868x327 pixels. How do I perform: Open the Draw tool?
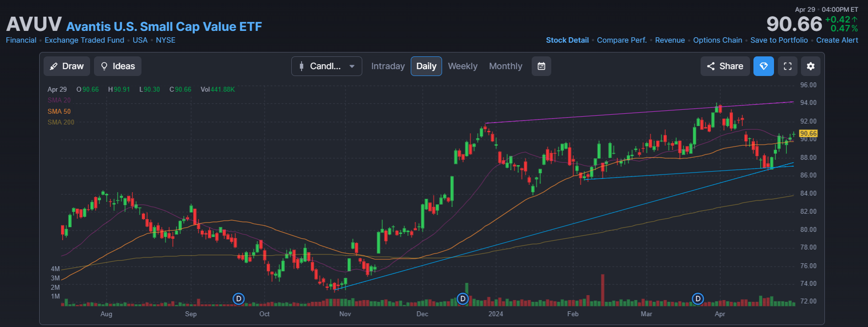pyautogui.click(x=67, y=66)
